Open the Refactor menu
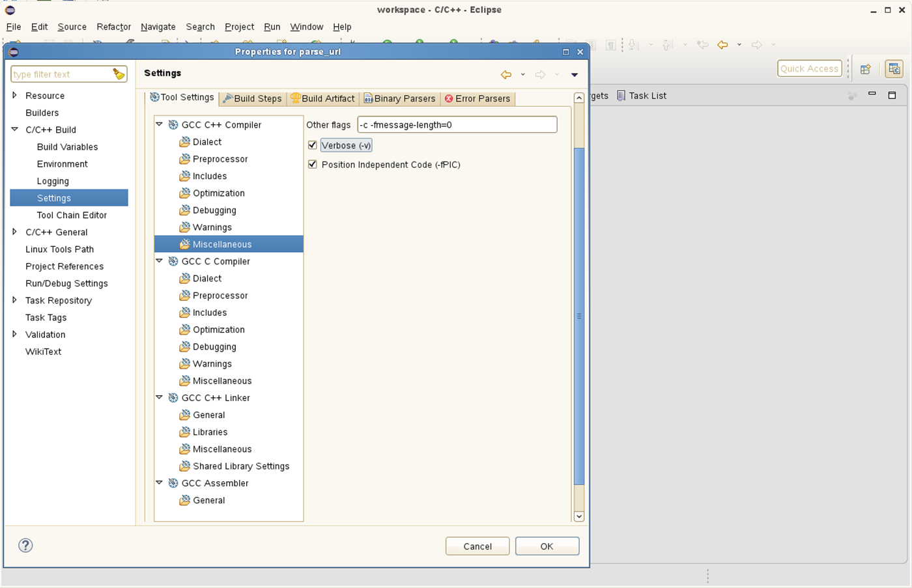Viewport: 912px width, 588px height. (113, 27)
